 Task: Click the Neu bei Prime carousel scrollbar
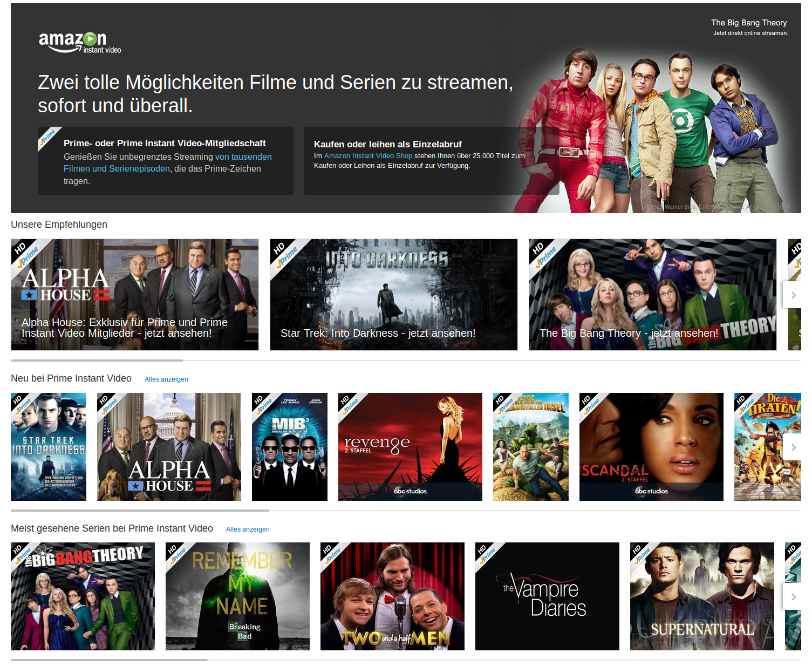(x=140, y=510)
